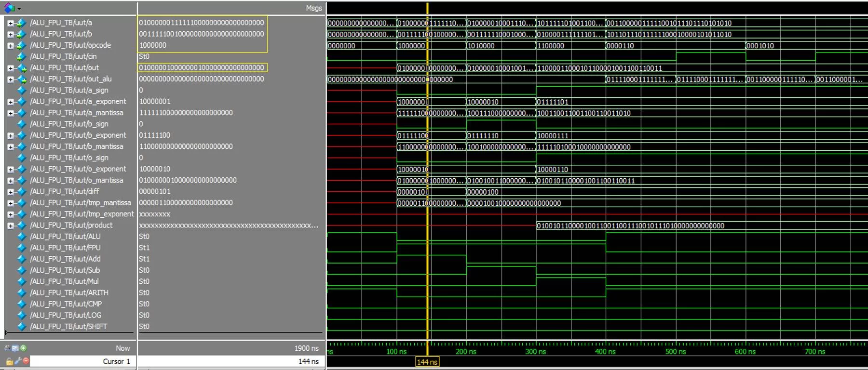
Task: Click the toggle leaf names icon
Action: [x=7, y=348]
